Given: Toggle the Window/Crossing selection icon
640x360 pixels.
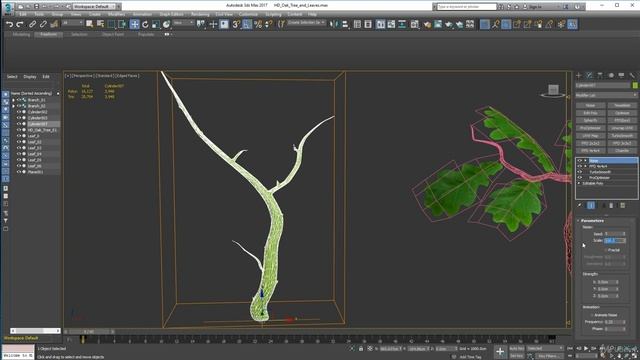Looking at the screenshot, I should pos(122,24).
